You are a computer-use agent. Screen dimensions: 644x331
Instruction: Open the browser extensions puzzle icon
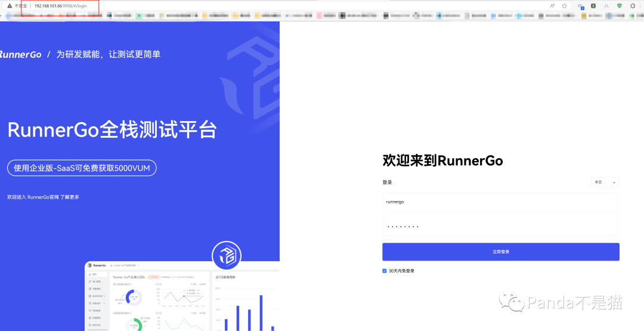pyautogui.click(x=633, y=6)
